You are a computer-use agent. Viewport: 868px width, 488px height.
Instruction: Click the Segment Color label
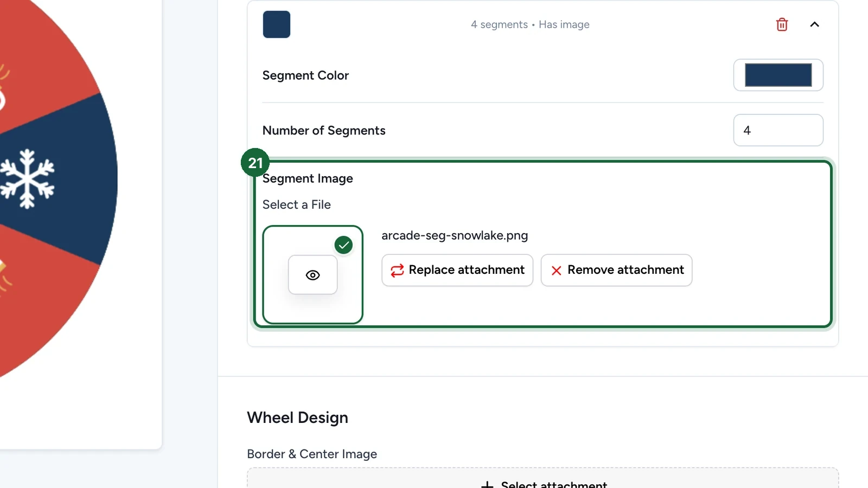305,75
